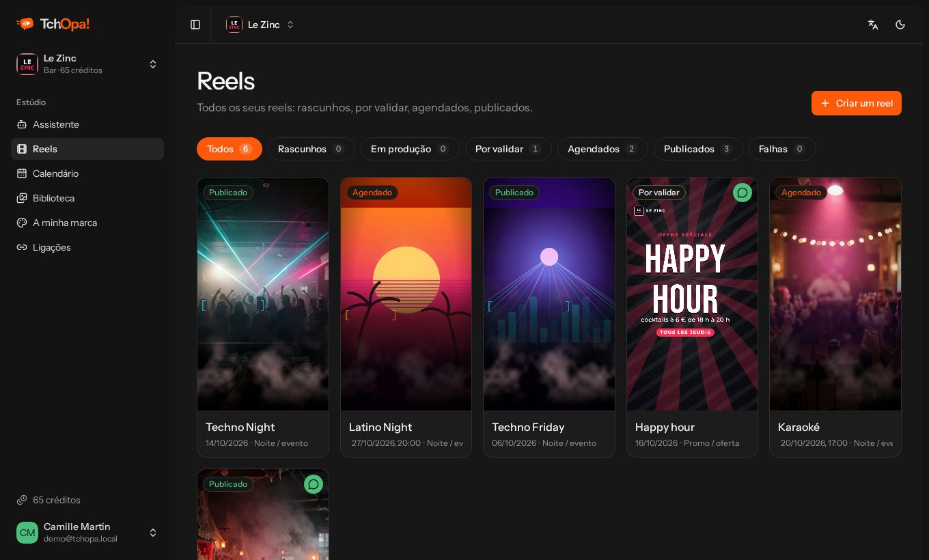Filter by Por validar tab

click(x=508, y=149)
